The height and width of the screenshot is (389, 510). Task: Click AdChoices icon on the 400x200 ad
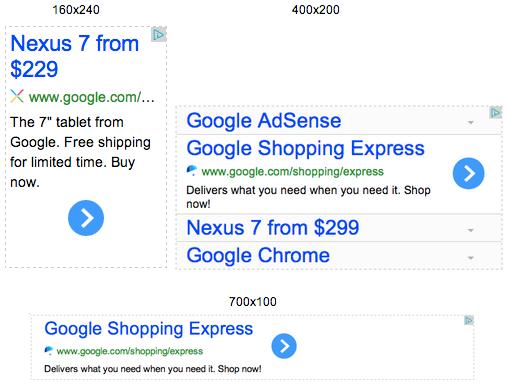tap(496, 113)
